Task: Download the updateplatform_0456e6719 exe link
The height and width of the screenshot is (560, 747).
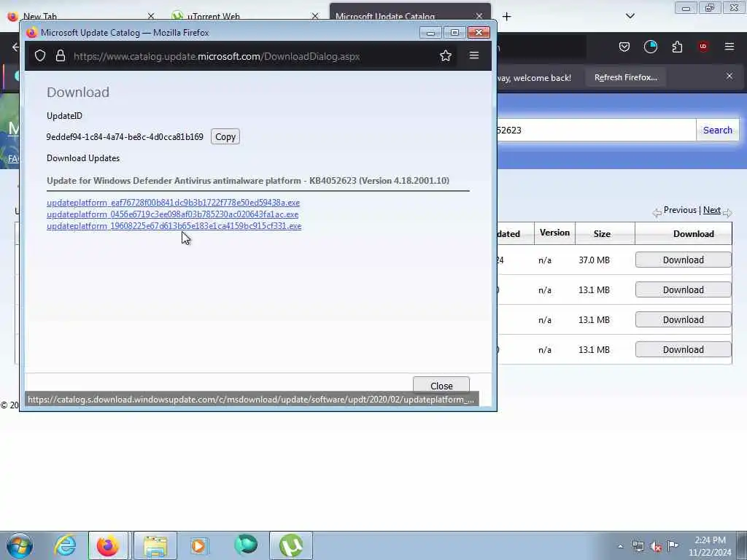Action: coord(172,214)
